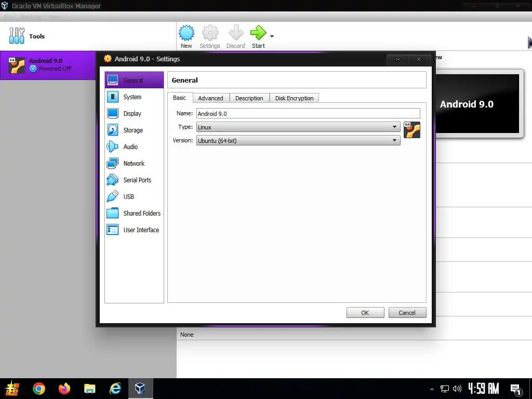This screenshot has height=399, width=532.
Task: Open the Version dropdown showing Ubuntu (64-bit)
Action: coord(298,140)
